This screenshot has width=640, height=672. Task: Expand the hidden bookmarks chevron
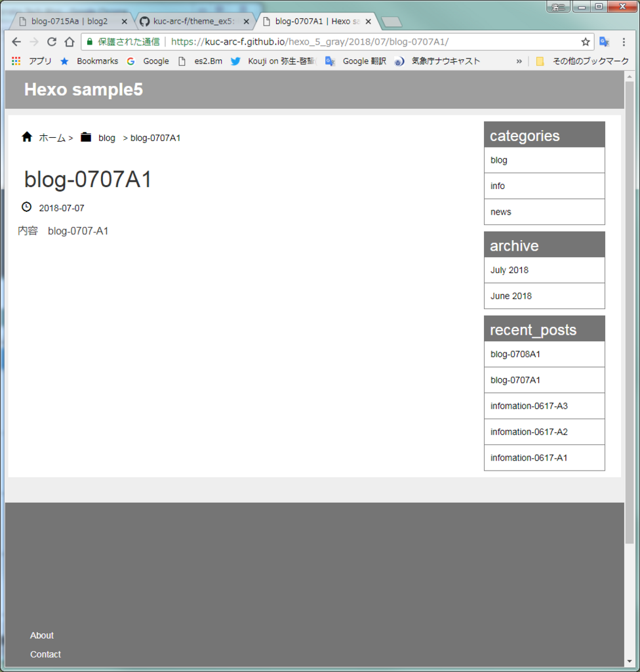click(x=519, y=61)
